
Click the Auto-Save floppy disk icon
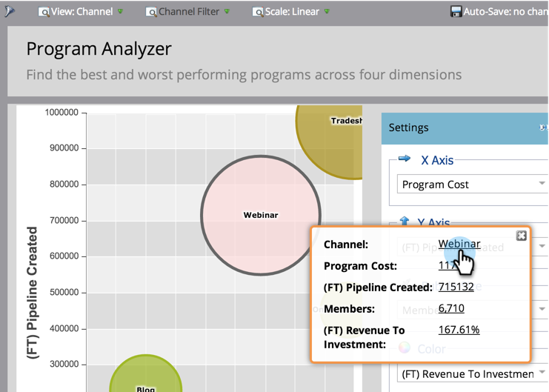(x=456, y=12)
